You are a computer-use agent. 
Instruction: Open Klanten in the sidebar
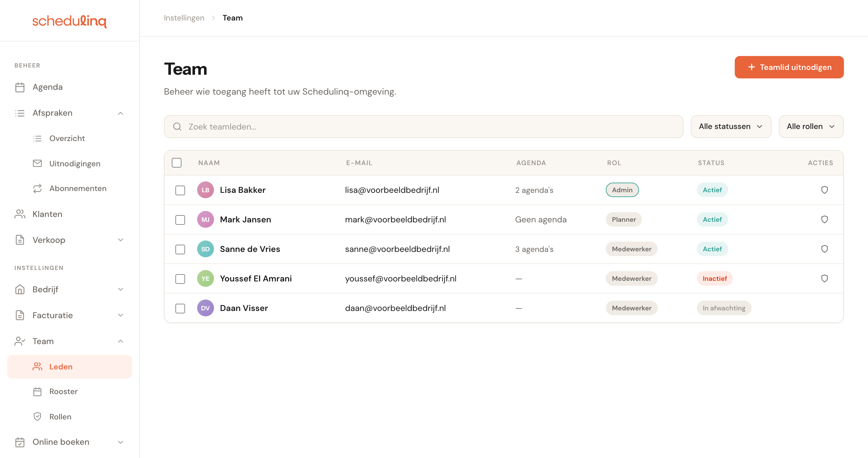69,214
